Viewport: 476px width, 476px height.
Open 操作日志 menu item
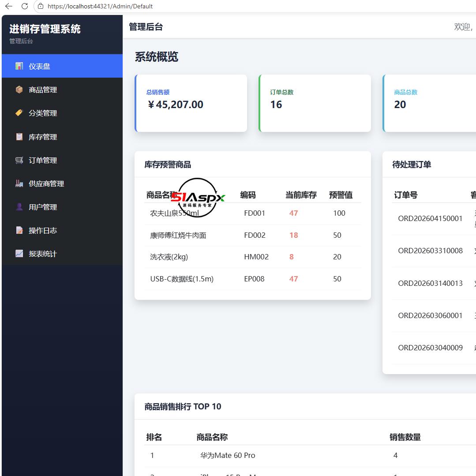[x=62, y=230]
